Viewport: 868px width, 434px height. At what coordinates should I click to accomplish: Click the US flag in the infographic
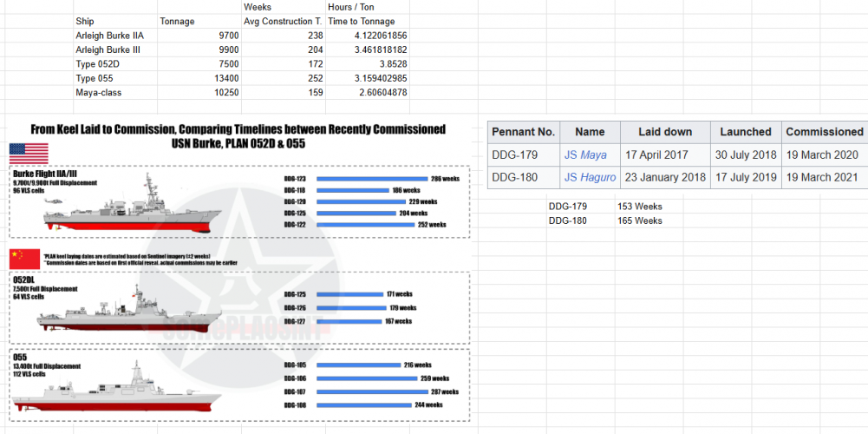tap(29, 154)
